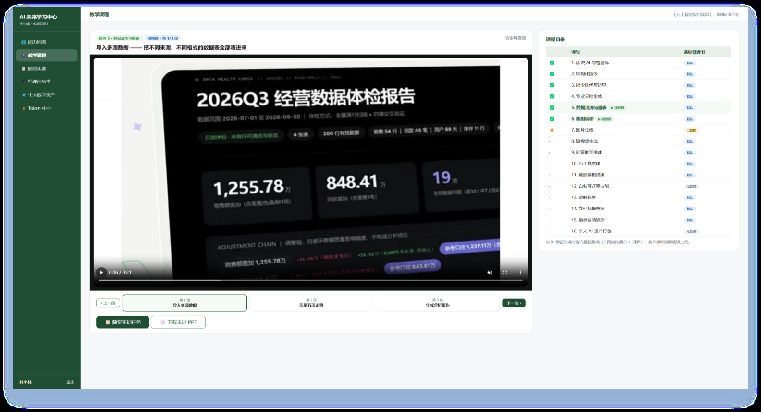Click the blue tag above the lesson title

(163, 38)
